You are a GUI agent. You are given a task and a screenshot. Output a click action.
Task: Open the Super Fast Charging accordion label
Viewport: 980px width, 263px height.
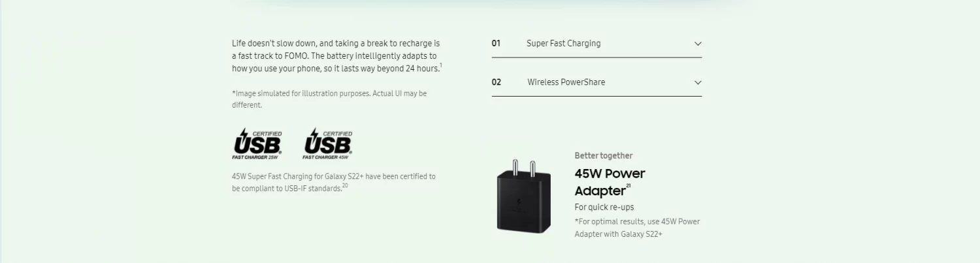pos(563,44)
